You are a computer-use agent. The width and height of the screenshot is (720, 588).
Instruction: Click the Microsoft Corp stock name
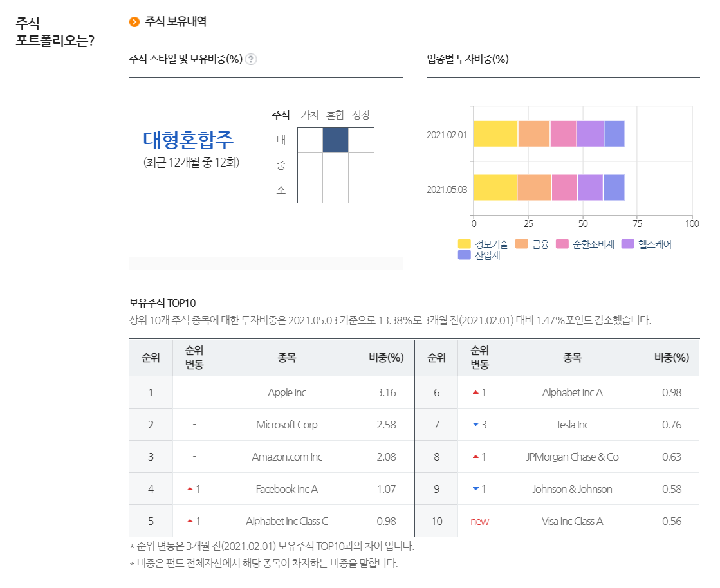(x=287, y=425)
